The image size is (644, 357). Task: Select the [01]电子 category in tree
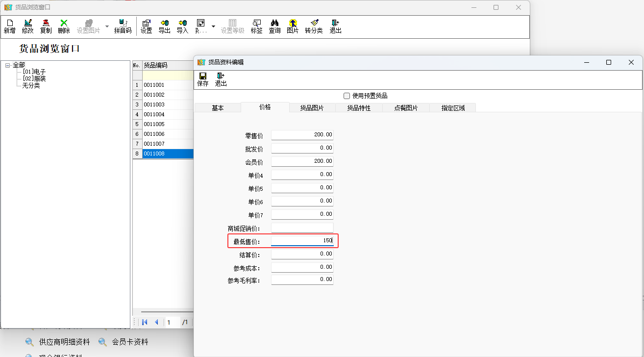click(34, 72)
